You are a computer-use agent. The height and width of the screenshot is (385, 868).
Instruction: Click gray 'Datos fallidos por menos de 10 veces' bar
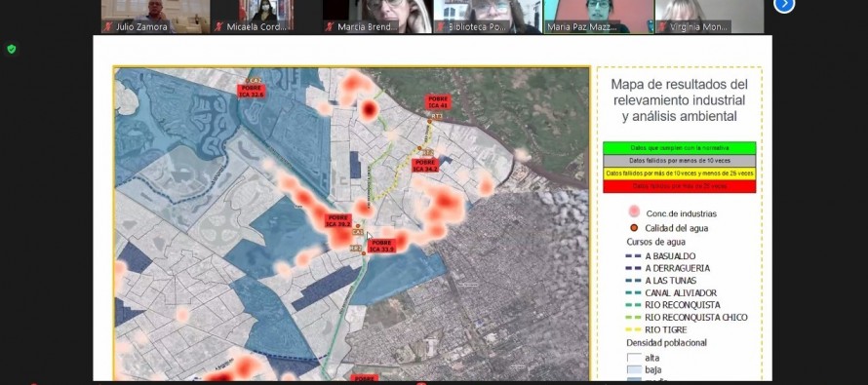679,161
